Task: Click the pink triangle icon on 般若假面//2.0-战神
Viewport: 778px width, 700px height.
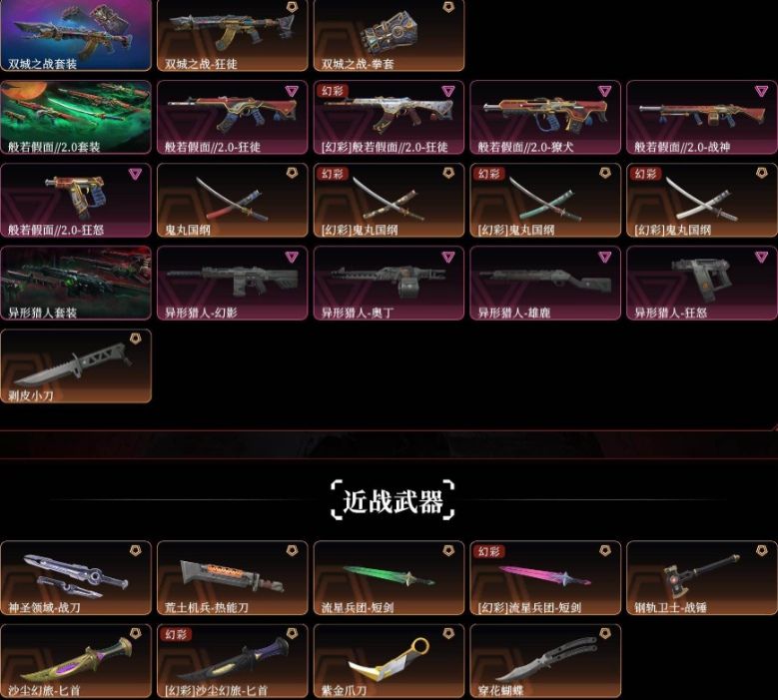Action: (762, 91)
